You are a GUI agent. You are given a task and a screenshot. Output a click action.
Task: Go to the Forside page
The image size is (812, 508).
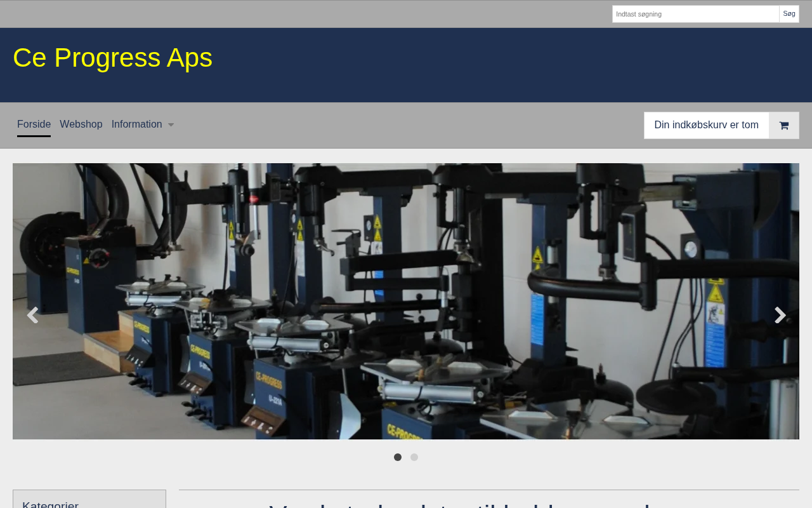click(x=34, y=124)
